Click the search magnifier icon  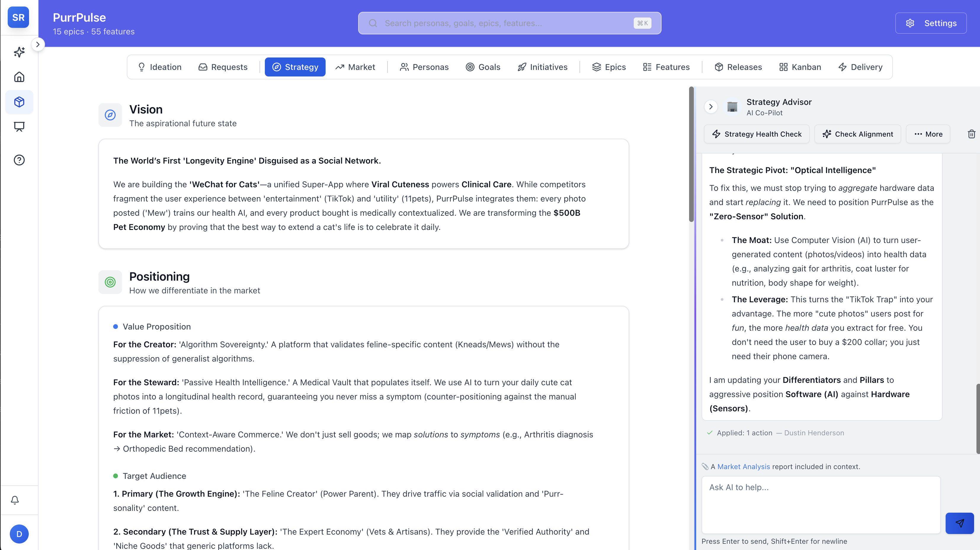[373, 23]
